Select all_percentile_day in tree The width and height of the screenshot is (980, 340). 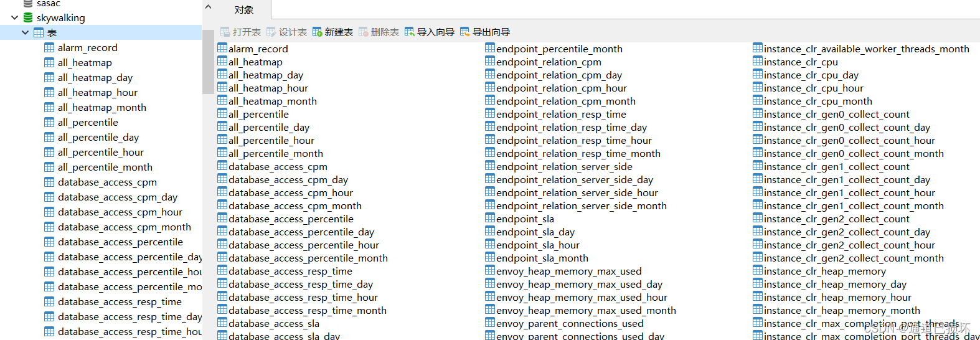point(98,137)
